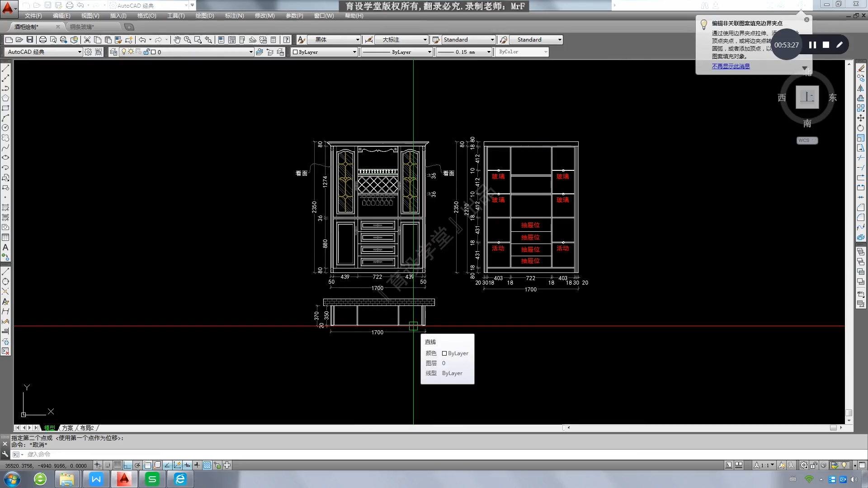
Task: Open Internet Explorer from the taskbar
Action: 180,479
